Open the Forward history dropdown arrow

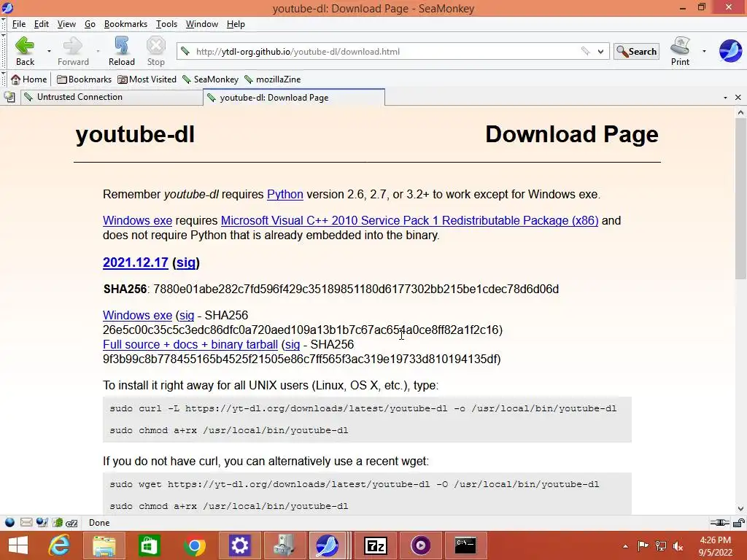click(98, 51)
